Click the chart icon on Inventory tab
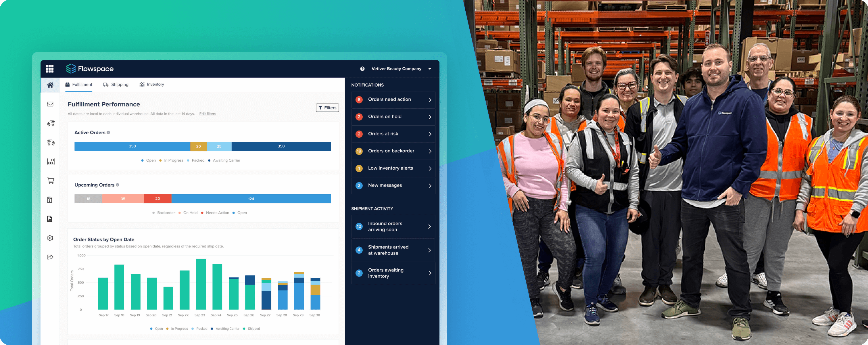The image size is (868, 345). coord(142,85)
